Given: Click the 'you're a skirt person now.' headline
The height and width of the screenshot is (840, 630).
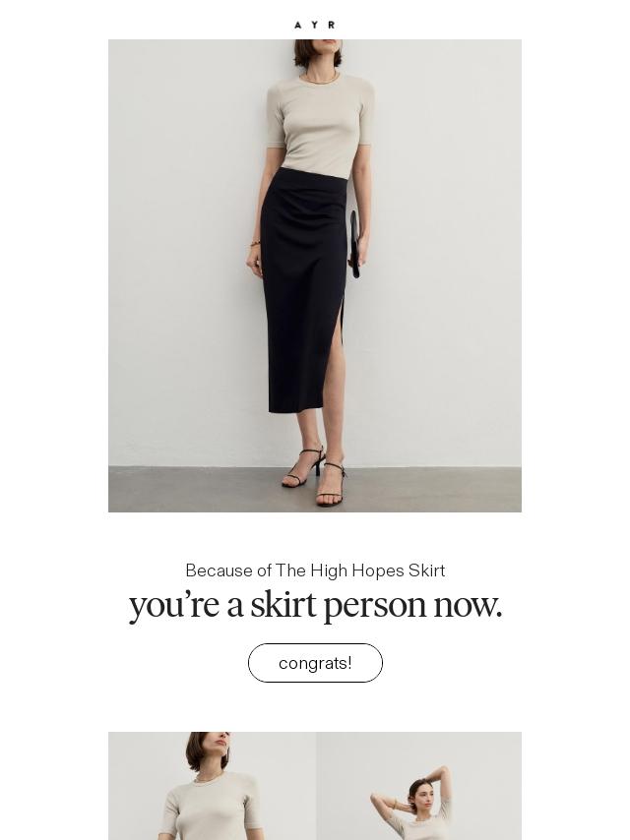Looking at the screenshot, I should click(x=315, y=605).
